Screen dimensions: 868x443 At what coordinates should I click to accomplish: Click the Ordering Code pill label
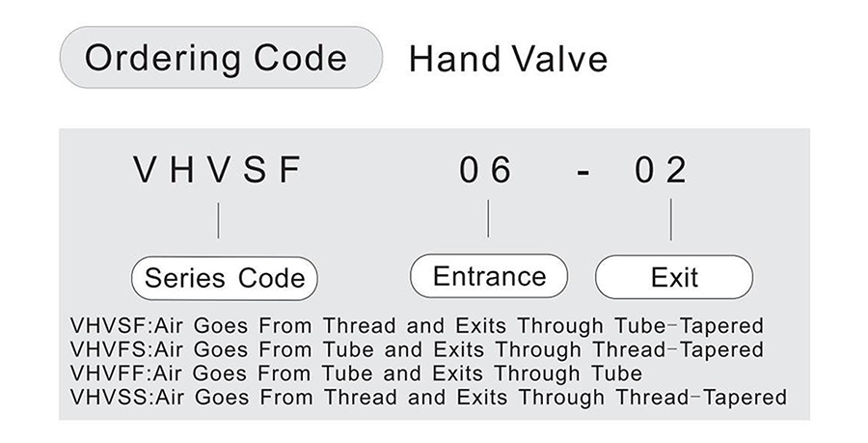pyautogui.click(x=221, y=58)
